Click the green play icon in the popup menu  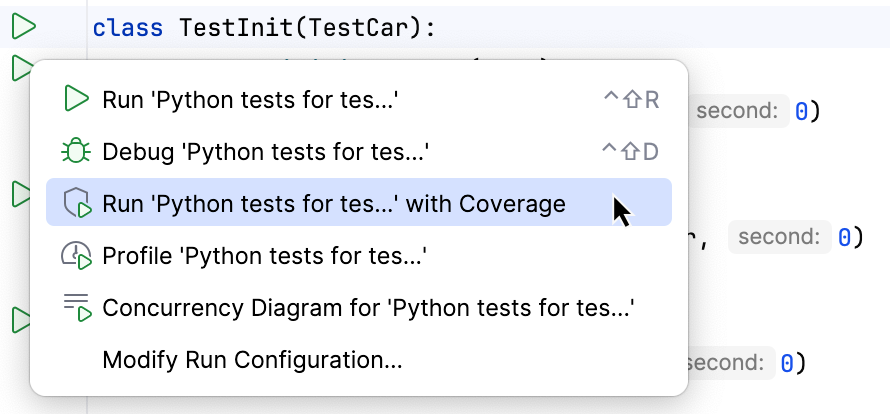77,99
